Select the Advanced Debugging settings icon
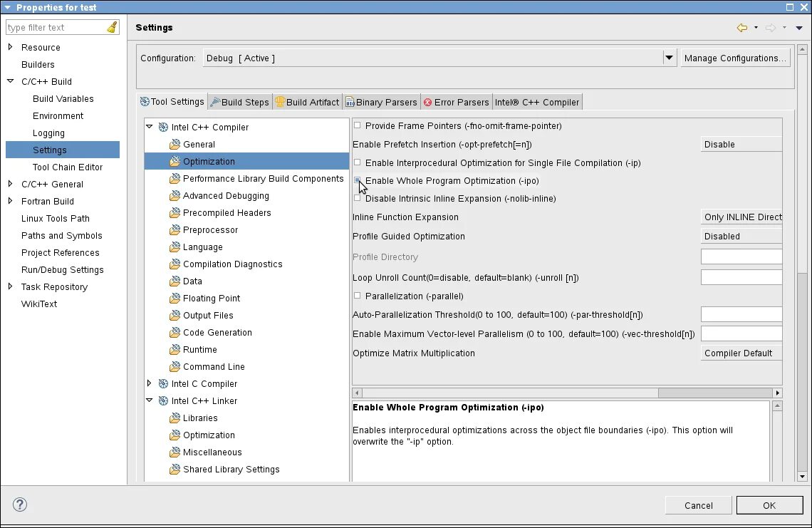 [x=175, y=196]
